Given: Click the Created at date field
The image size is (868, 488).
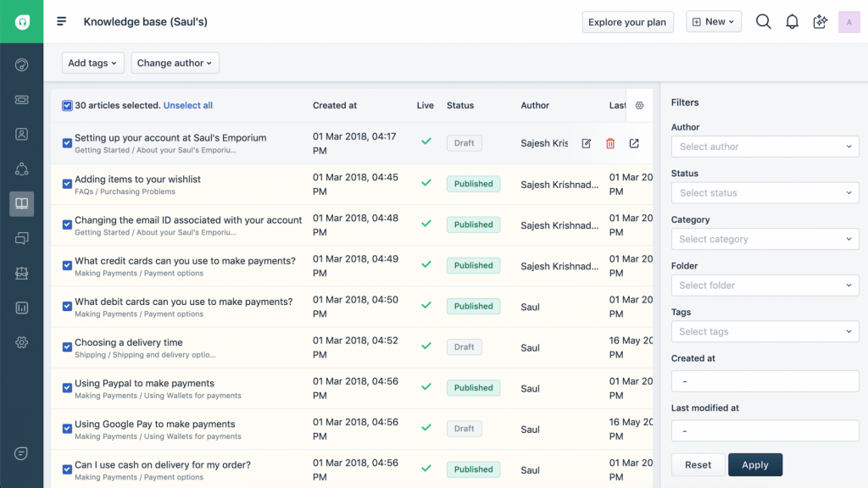Looking at the screenshot, I should click(765, 381).
